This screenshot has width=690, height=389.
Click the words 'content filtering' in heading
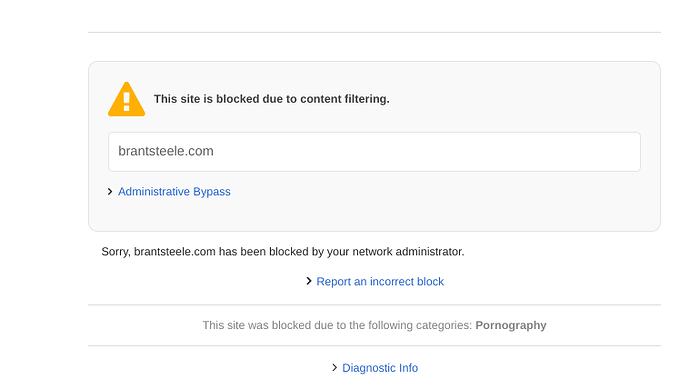click(x=345, y=99)
